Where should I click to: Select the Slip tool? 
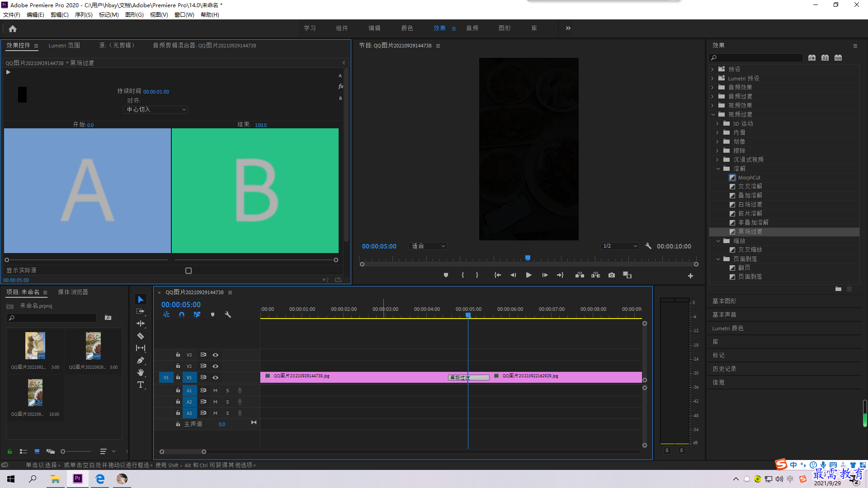141,348
